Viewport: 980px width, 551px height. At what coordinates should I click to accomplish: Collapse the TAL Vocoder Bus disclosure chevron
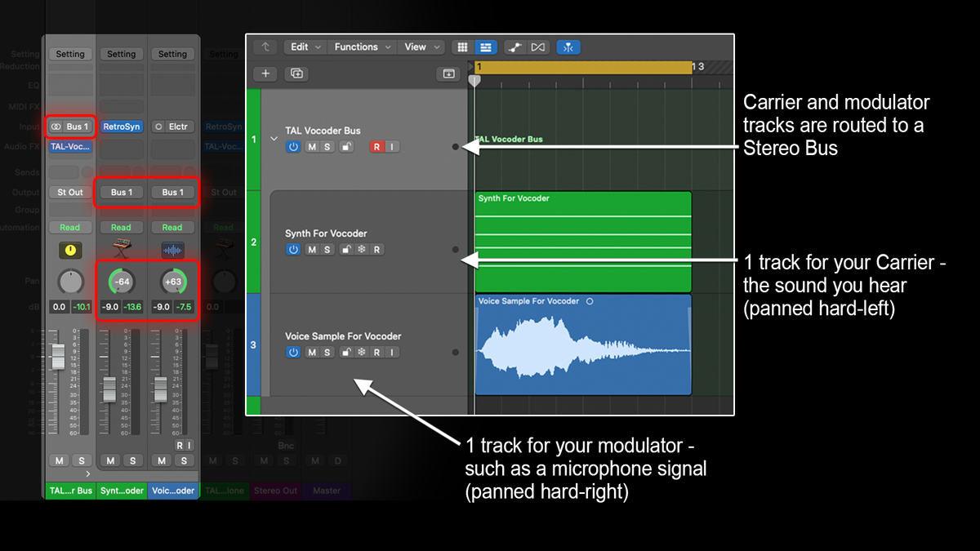pyautogui.click(x=275, y=139)
